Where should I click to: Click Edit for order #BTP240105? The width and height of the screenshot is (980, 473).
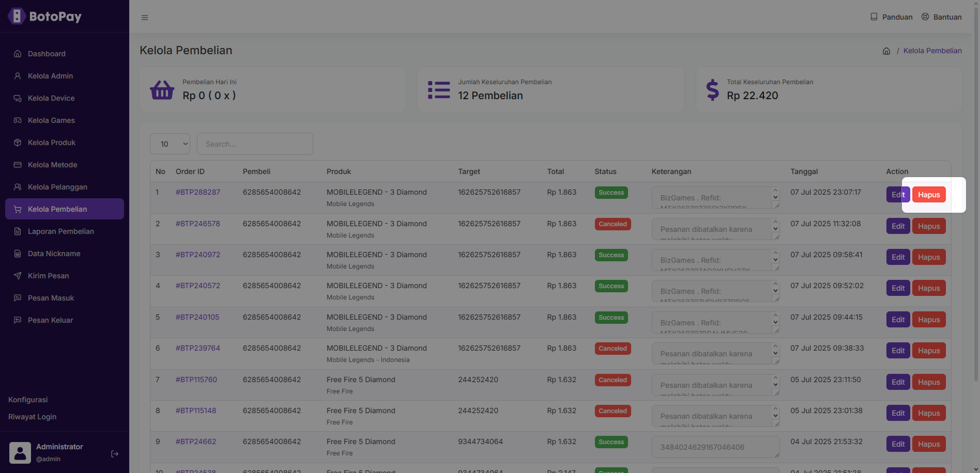point(898,320)
